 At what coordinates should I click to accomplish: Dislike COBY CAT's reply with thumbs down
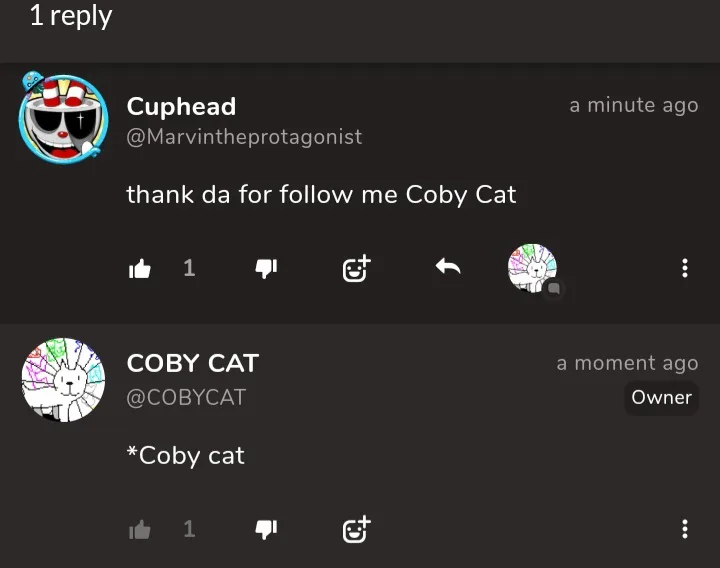point(266,530)
